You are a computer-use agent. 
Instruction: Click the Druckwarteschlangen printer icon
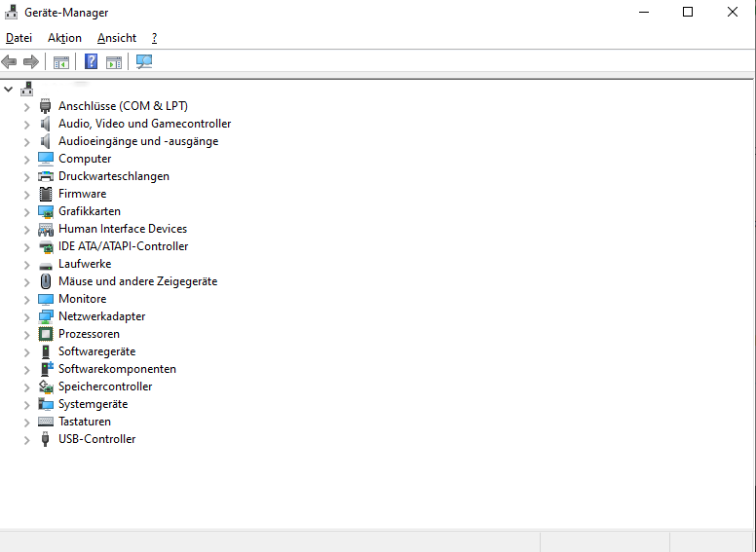pos(46,176)
